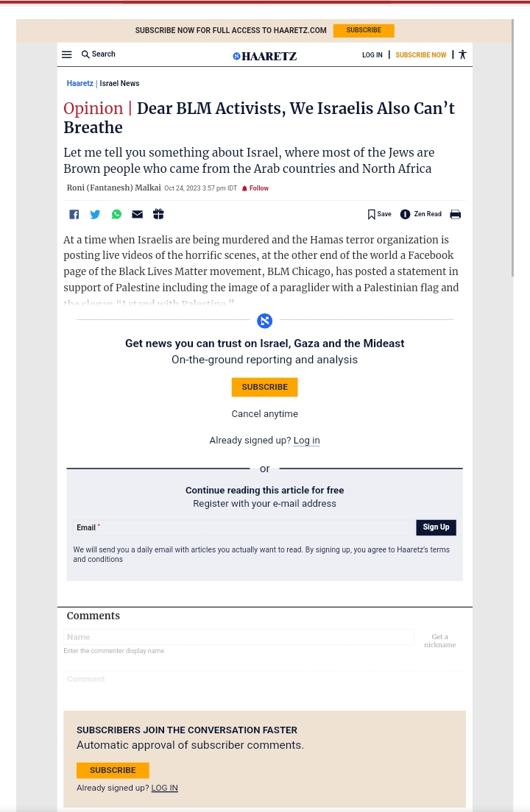Image resolution: width=530 pixels, height=812 pixels.
Task: Follow author via bell Follow button
Action: pos(255,188)
